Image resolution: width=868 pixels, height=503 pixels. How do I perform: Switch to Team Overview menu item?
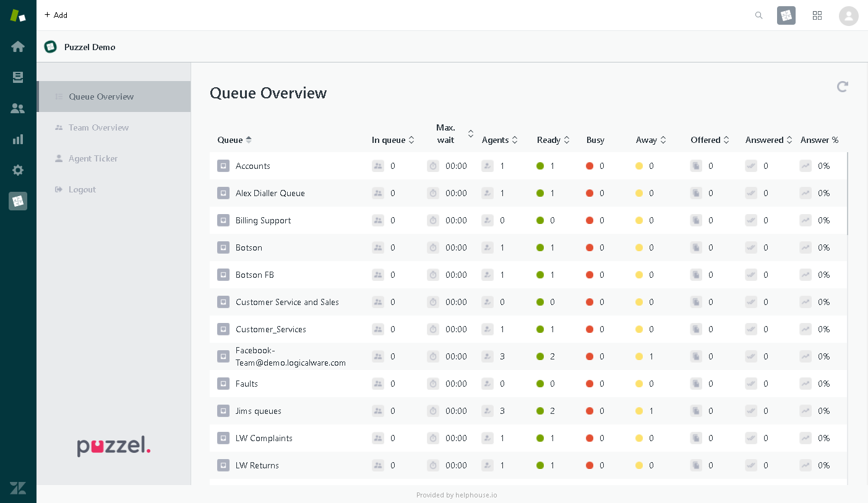(98, 127)
